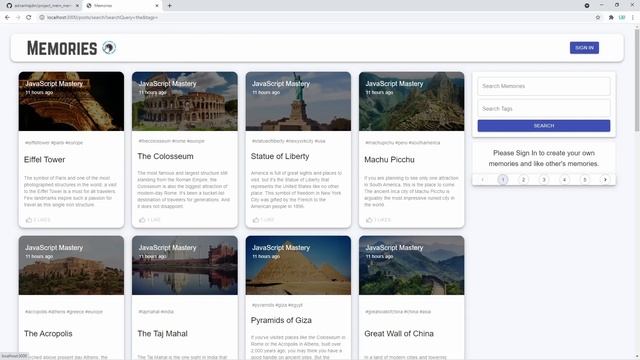Click the Memories title heading

pos(62,48)
